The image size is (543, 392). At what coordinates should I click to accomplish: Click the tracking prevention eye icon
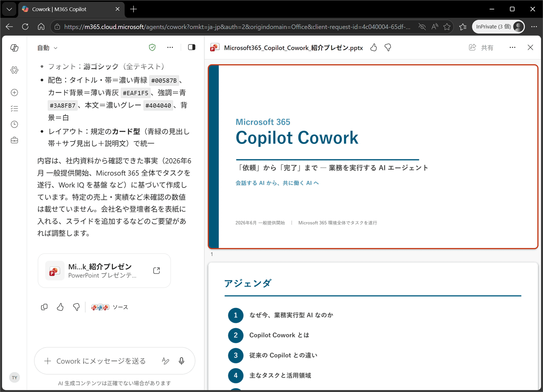click(x=422, y=27)
